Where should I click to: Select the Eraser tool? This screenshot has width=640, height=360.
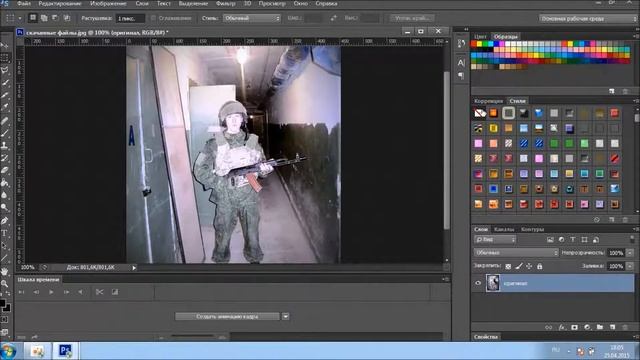click(5, 170)
